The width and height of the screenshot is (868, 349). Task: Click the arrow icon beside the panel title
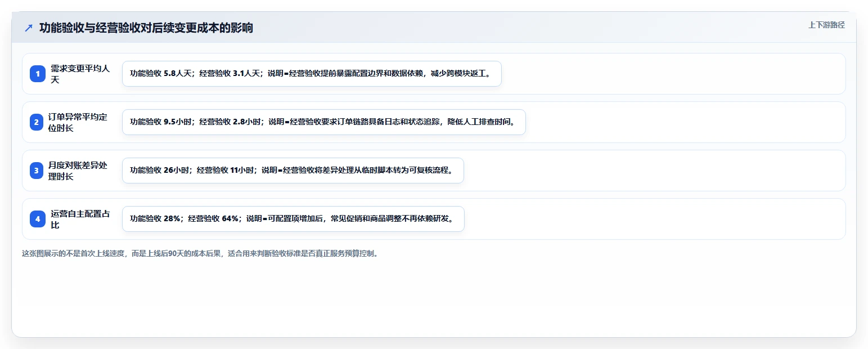[x=29, y=28]
